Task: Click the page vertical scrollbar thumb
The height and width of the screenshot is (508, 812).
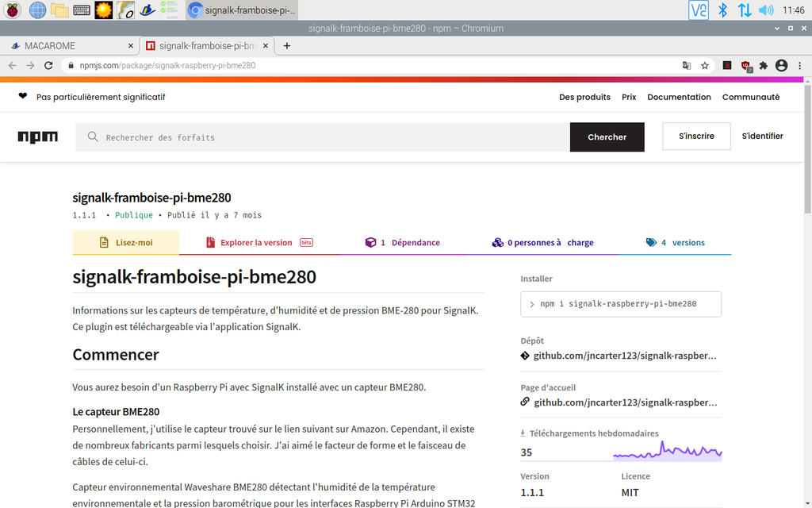Action: pyautogui.click(x=807, y=148)
